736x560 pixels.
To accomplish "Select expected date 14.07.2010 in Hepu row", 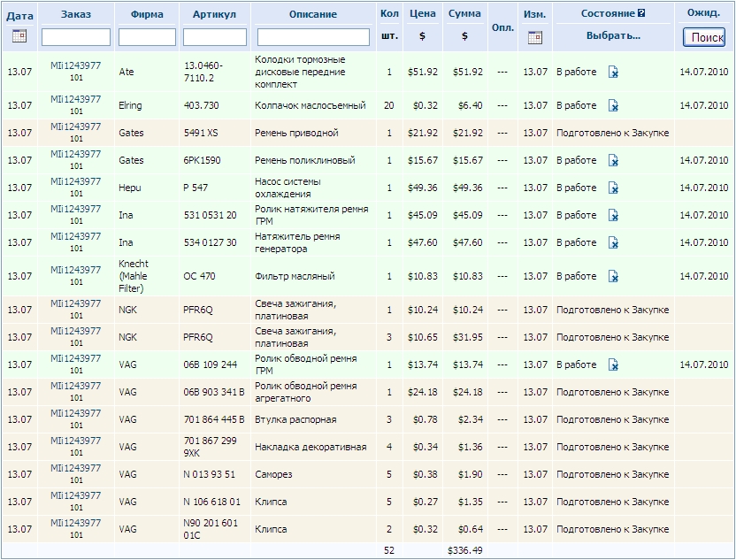I will click(703, 188).
